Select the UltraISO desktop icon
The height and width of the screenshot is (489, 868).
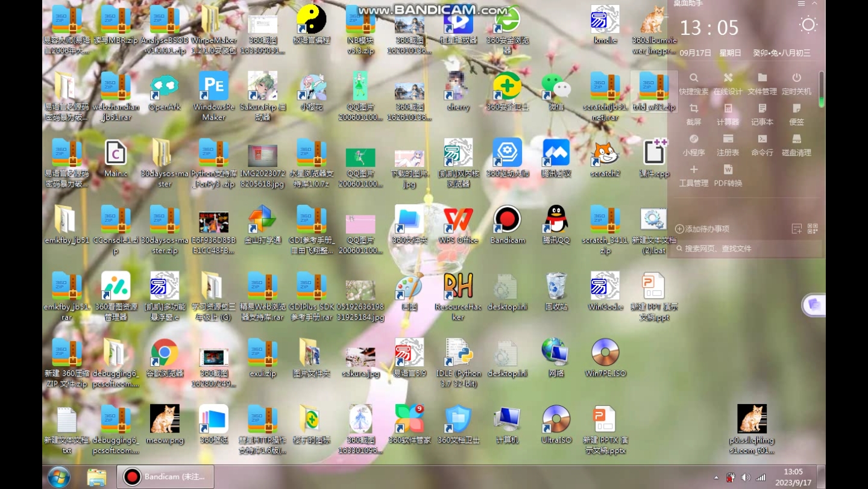click(x=556, y=424)
